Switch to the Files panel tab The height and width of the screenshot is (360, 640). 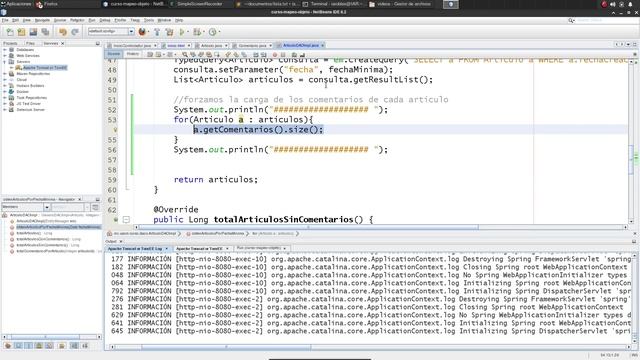point(30,43)
